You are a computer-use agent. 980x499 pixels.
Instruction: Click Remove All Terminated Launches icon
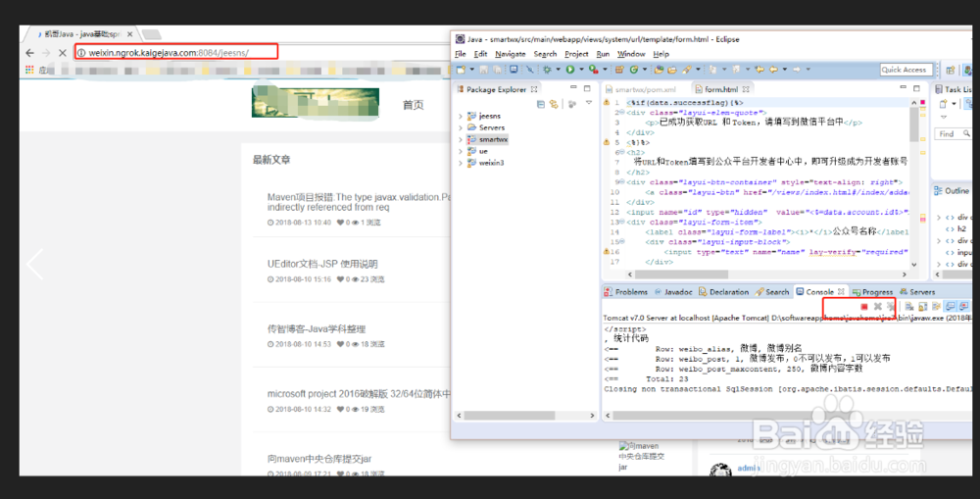(891, 307)
